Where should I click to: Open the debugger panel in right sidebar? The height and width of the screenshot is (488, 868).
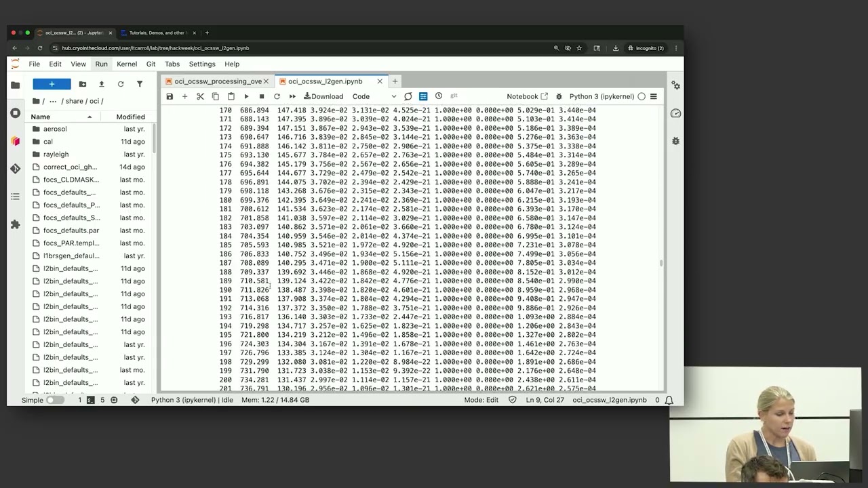pyautogui.click(x=675, y=141)
